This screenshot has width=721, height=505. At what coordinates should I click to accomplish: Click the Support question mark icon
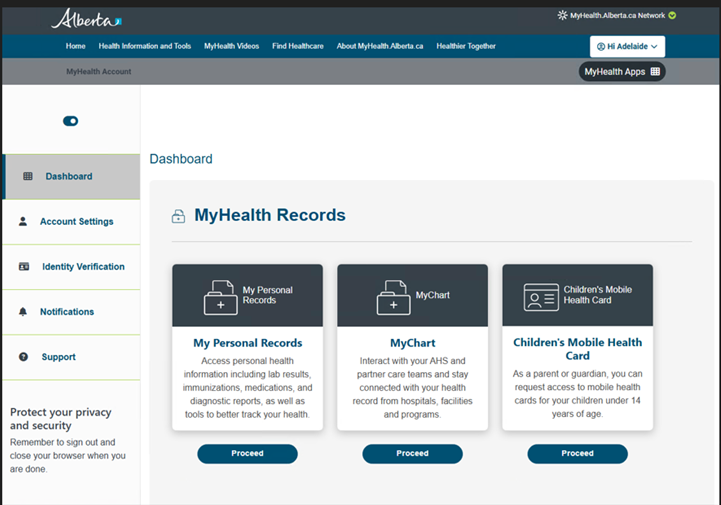(x=23, y=356)
